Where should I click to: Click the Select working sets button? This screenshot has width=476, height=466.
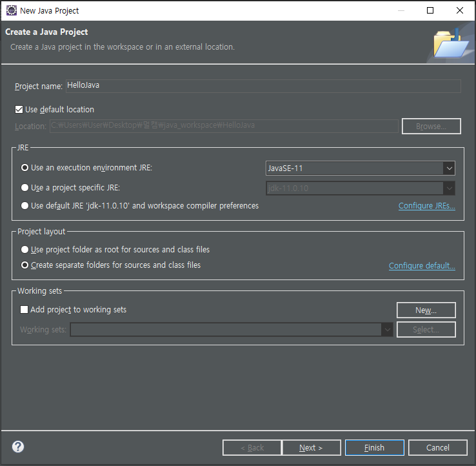[426, 330]
